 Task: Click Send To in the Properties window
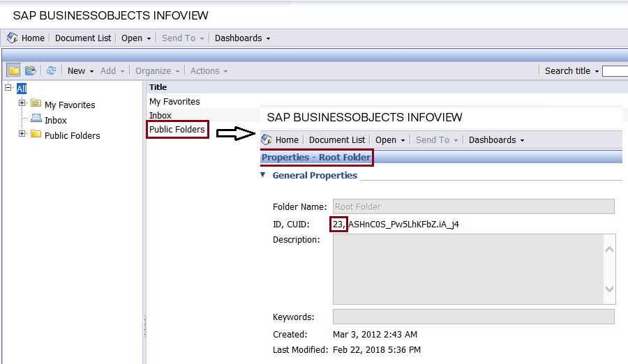pos(437,139)
